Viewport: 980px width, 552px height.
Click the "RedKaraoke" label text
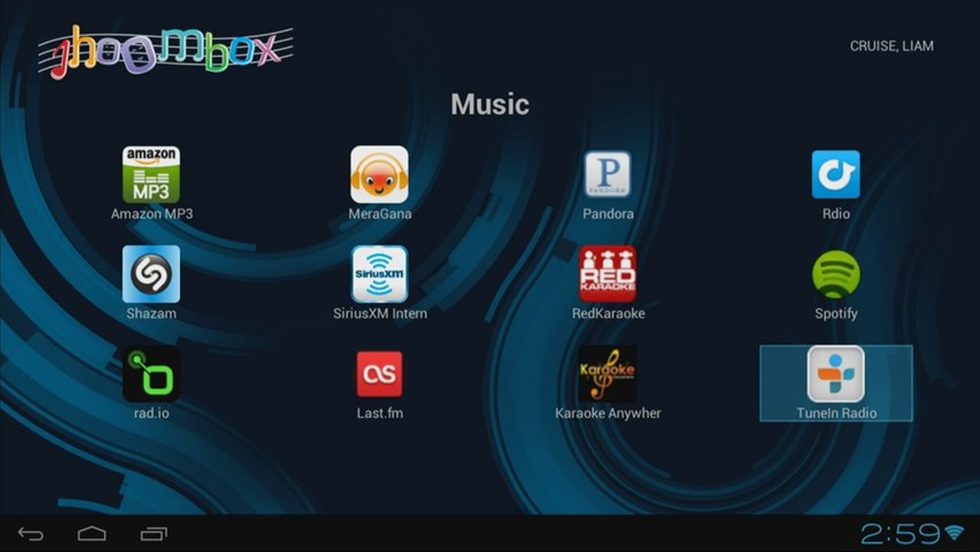coord(608,314)
